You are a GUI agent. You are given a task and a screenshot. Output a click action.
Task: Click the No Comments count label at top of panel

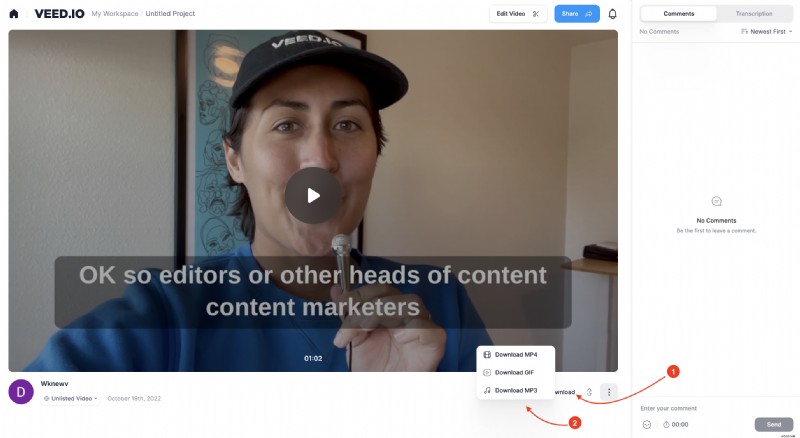659,32
